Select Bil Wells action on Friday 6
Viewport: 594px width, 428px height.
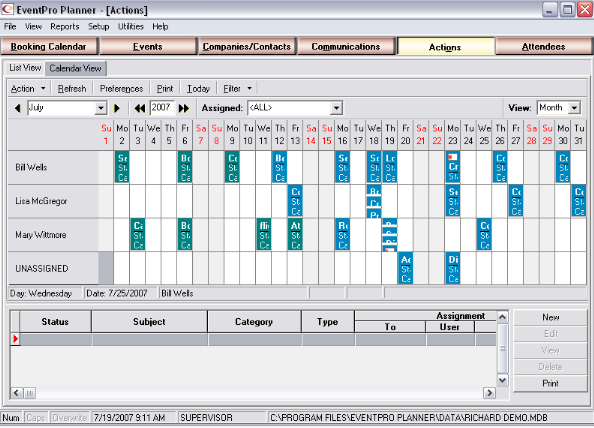click(x=185, y=167)
